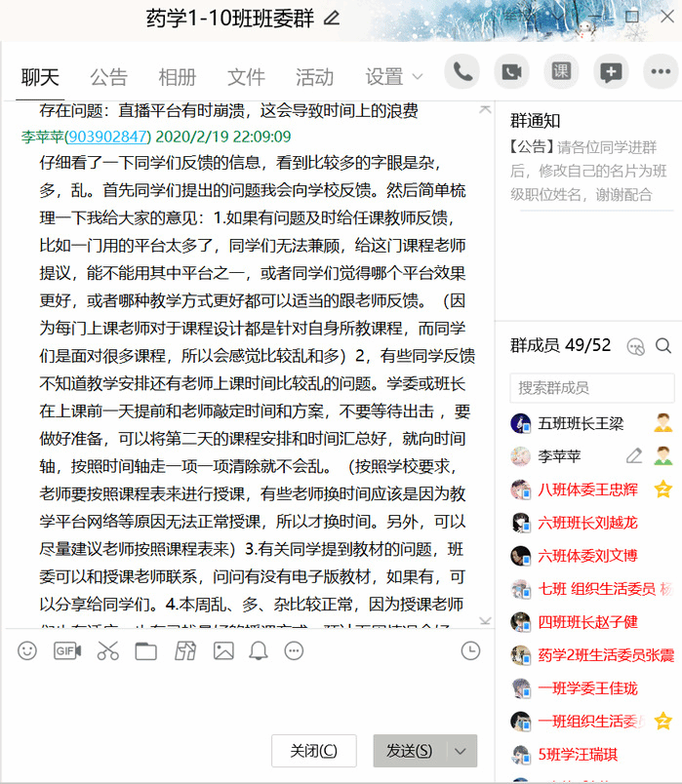Open the GIF sticker panel
This screenshot has width=682, height=784.
pyautogui.click(x=67, y=650)
